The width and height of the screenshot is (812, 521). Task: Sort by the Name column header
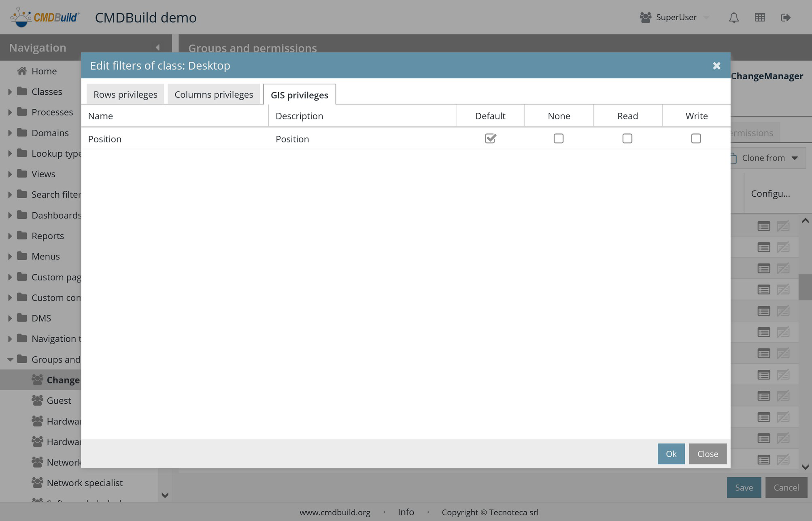[100, 116]
